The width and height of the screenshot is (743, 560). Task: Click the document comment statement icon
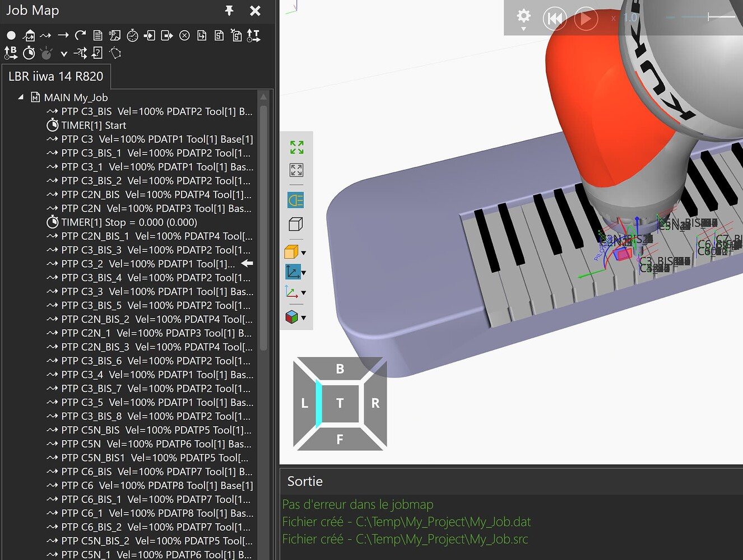pyautogui.click(x=97, y=36)
